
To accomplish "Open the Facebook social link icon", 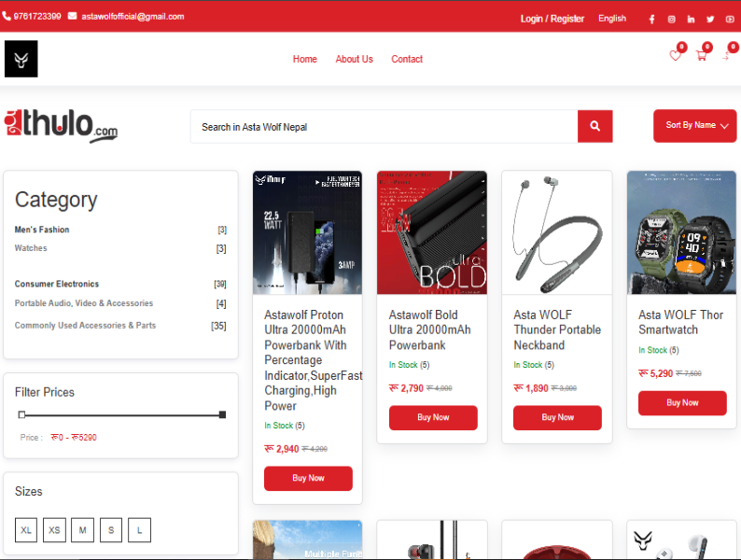I will pos(651,19).
